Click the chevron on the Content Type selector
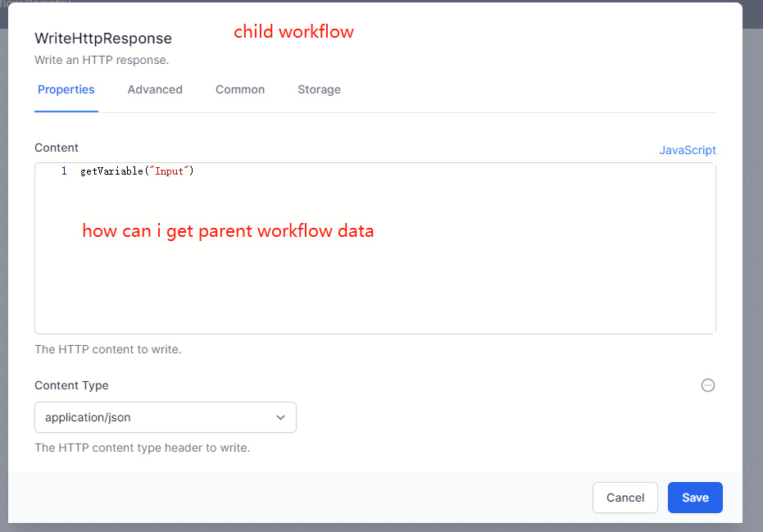 click(280, 417)
